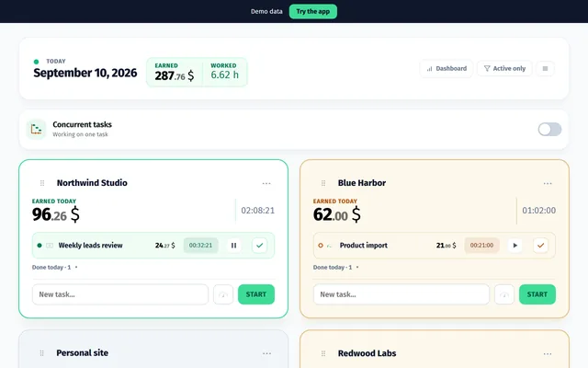The width and height of the screenshot is (588, 368).
Task: Click the Redwood Labs project title
Action: tap(367, 353)
